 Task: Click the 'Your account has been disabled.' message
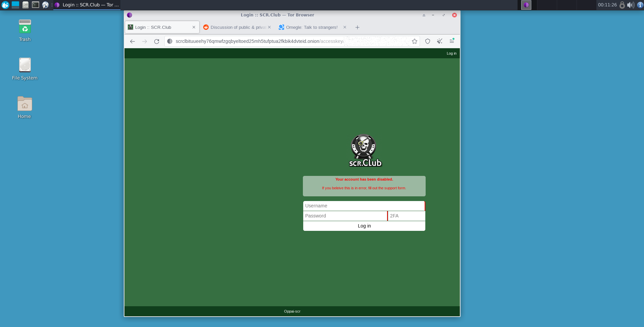(364, 179)
